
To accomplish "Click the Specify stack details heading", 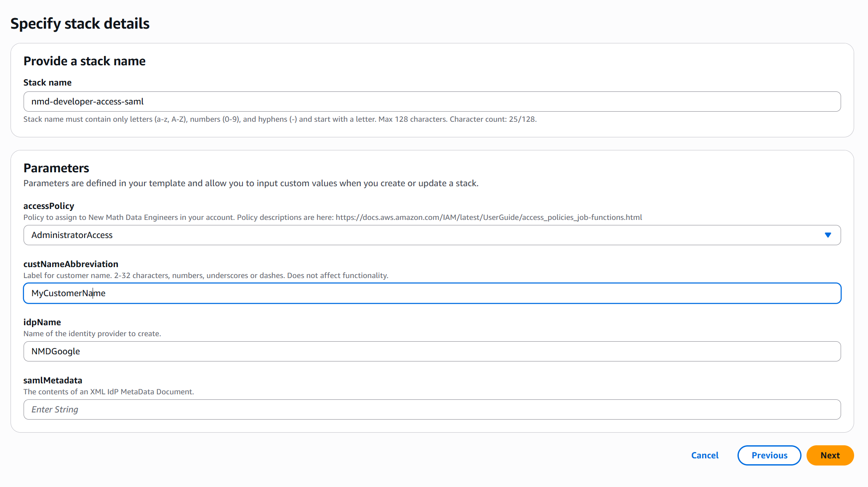I will [80, 24].
